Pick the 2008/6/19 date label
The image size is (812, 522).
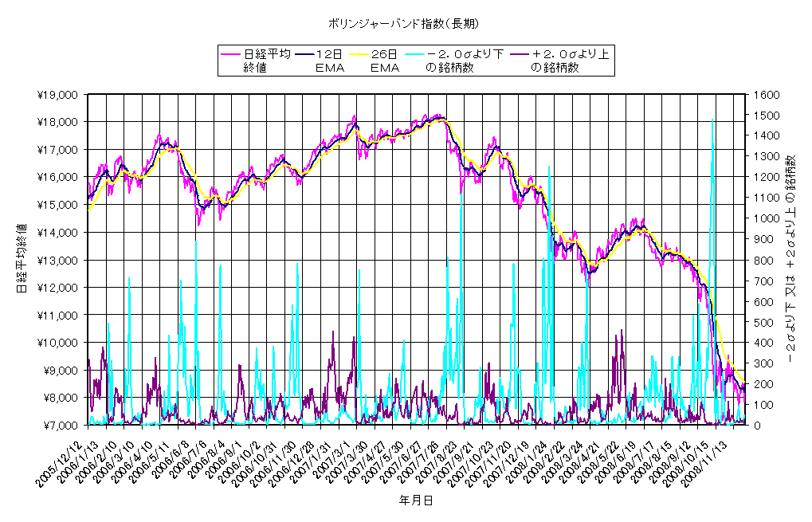616,461
